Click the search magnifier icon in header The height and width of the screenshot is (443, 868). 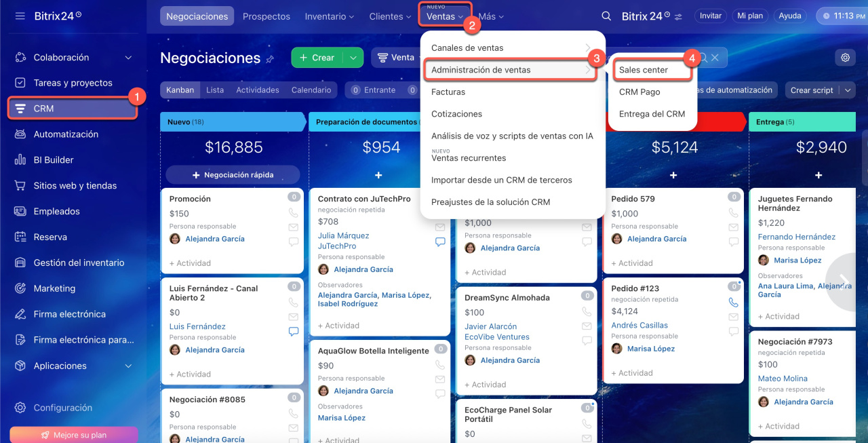point(606,16)
